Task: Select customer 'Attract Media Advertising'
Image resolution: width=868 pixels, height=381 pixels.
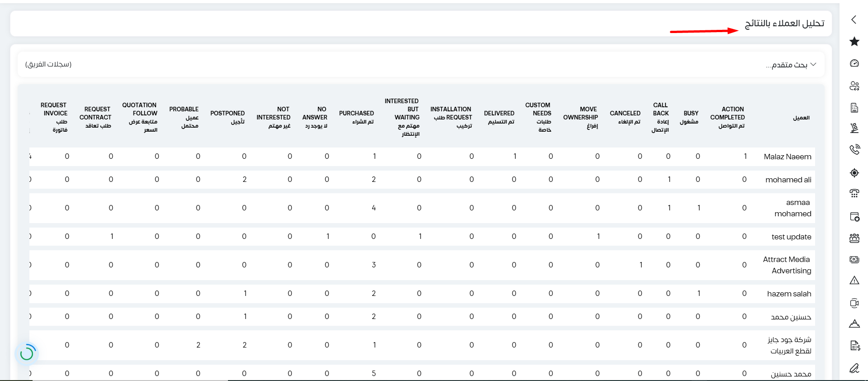Action: (x=787, y=265)
